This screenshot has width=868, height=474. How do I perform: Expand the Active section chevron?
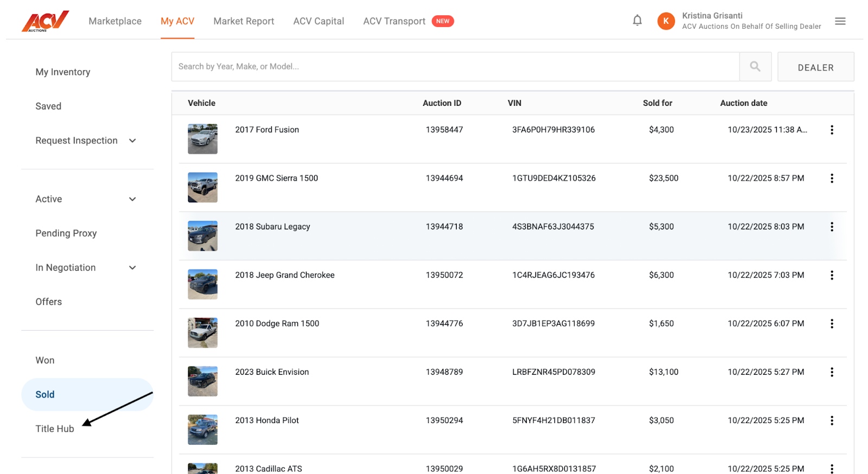click(x=132, y=199)
